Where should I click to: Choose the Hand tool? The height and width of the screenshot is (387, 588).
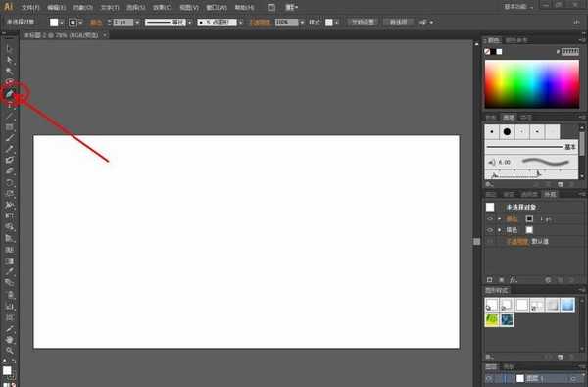(x=10, y=339)
